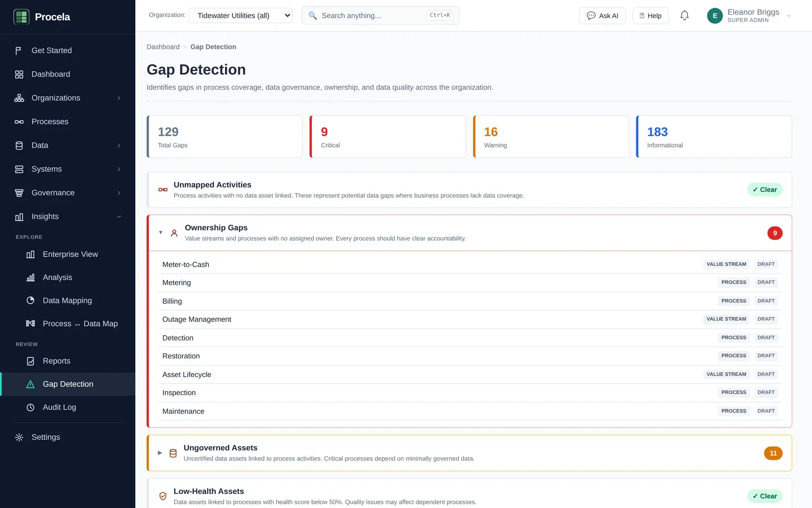Screen dimensions: 812x508
Task: Click the Governance icon in sidebar
Action: pyautogui.click(x=19, y=193)
